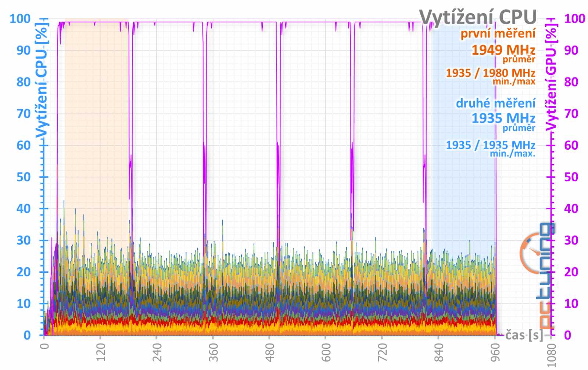Click the 60 tick on the GPU axis

point(571,145)
